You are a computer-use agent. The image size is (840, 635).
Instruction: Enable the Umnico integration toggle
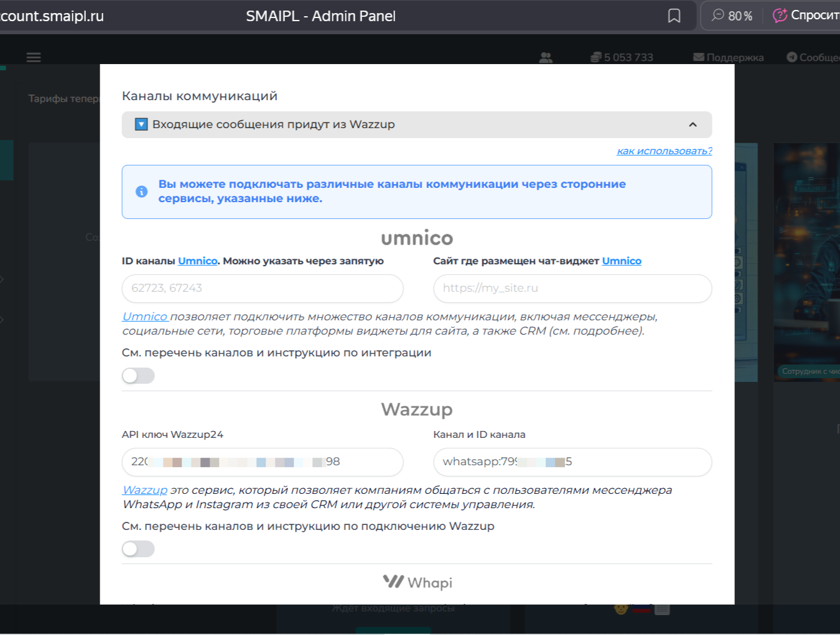click(x=138, y=376)
